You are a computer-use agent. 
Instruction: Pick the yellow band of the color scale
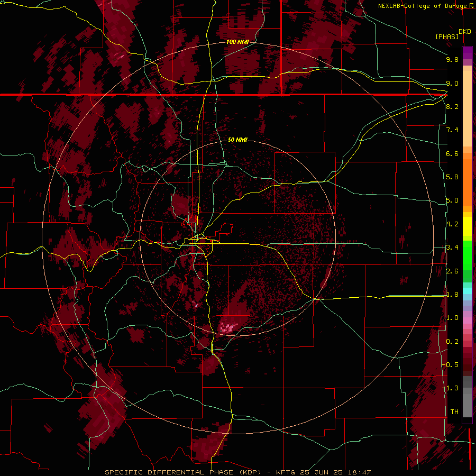pos(467,226)
